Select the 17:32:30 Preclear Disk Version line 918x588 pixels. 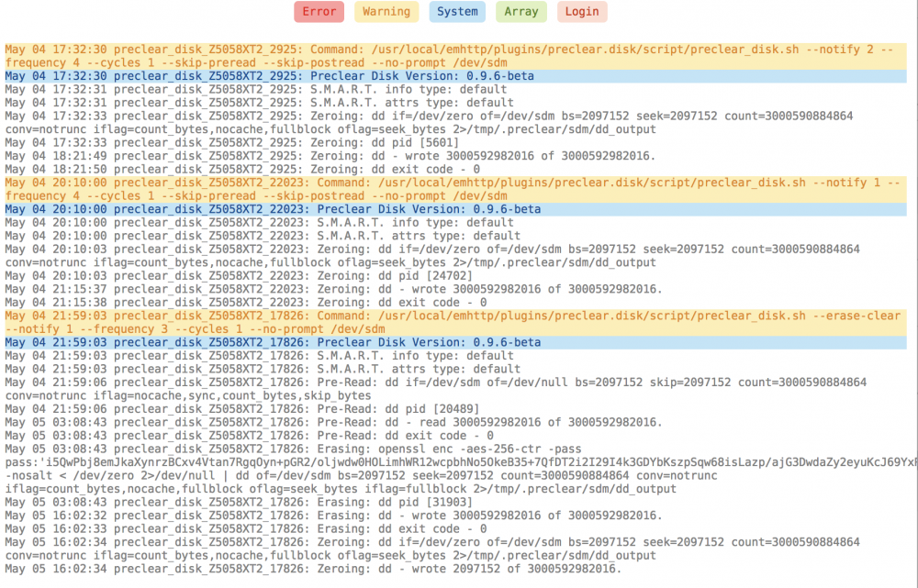point(455,76)
